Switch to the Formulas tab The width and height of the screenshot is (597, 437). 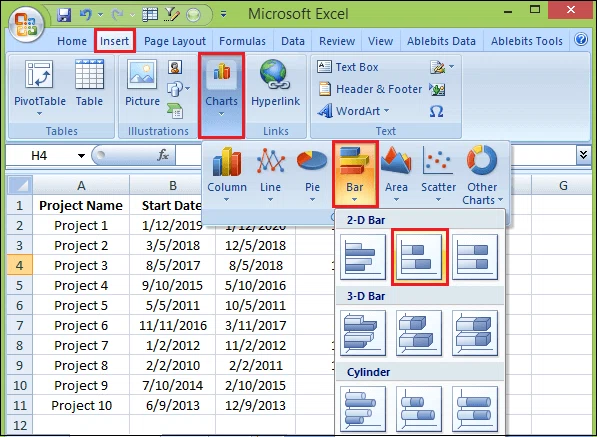click(242, 41)
